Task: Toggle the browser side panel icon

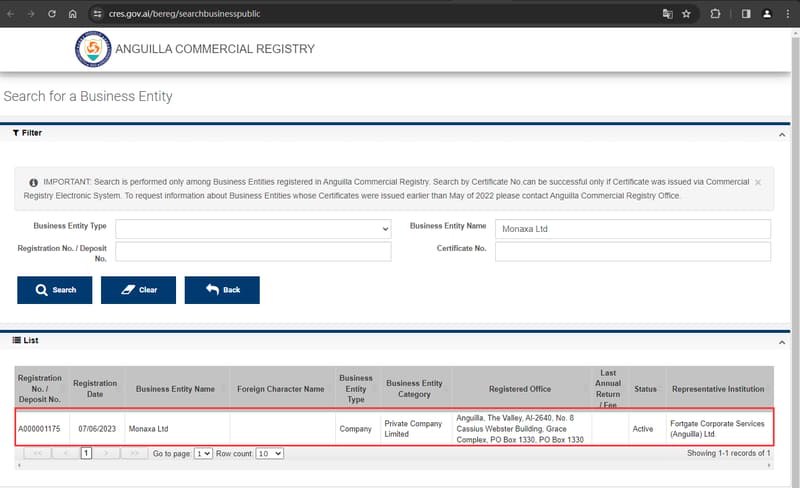Action: [x=746, y=14]
